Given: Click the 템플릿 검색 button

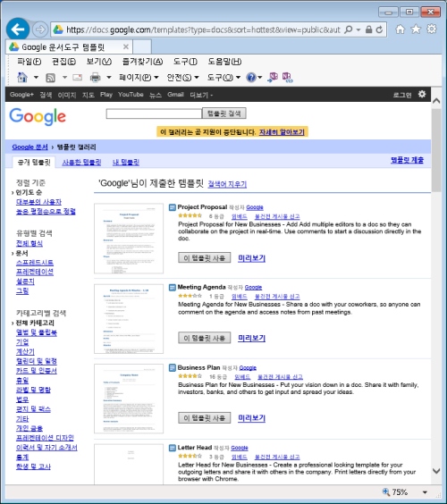Looking at the screenshot, I should [x=224, y=113].
